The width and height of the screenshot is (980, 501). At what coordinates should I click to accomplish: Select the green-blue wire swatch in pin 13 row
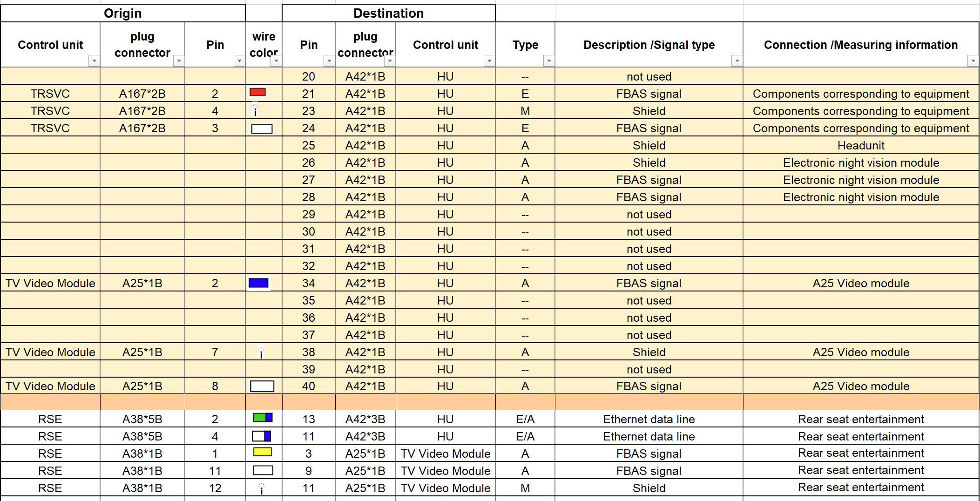click(263, 418)
